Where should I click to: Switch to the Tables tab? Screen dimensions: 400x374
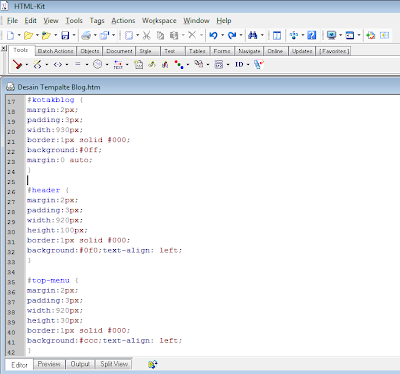(197, 51)
